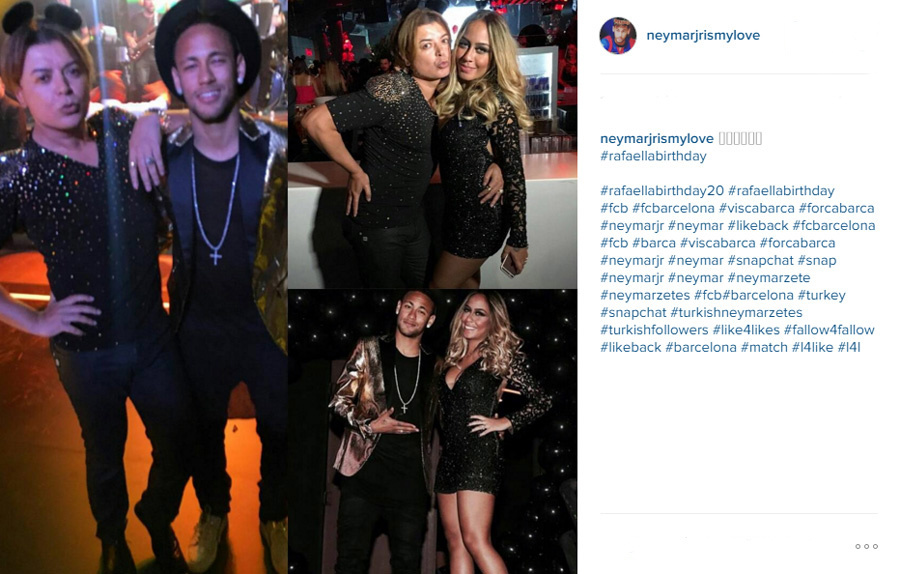900x574 pixels.
Task: Open the #snap hashtag
Action: click(817, 260)
